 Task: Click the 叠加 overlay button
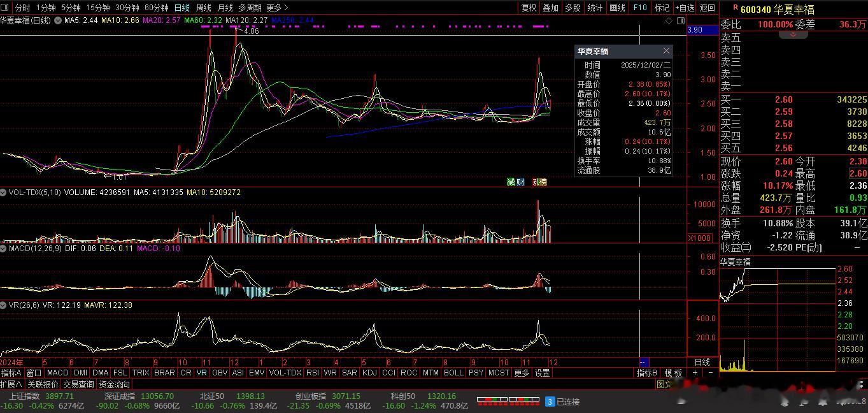click(x=550, y=8)
